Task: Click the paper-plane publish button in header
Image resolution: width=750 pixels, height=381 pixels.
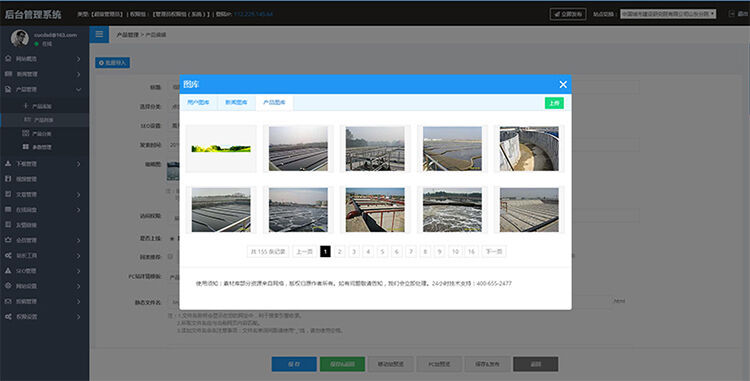Action: coord(568,14)
